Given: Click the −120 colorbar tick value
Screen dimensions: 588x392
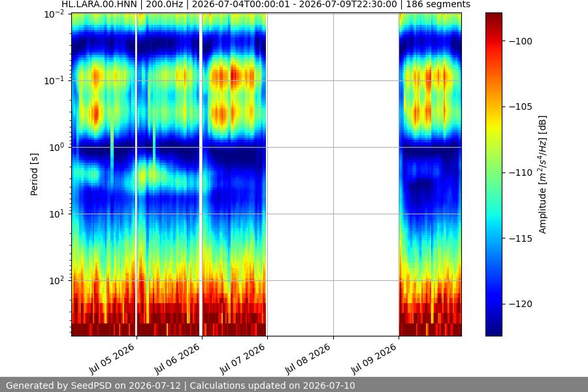Looking at the screenshot, I should click(x=521, y=304).
